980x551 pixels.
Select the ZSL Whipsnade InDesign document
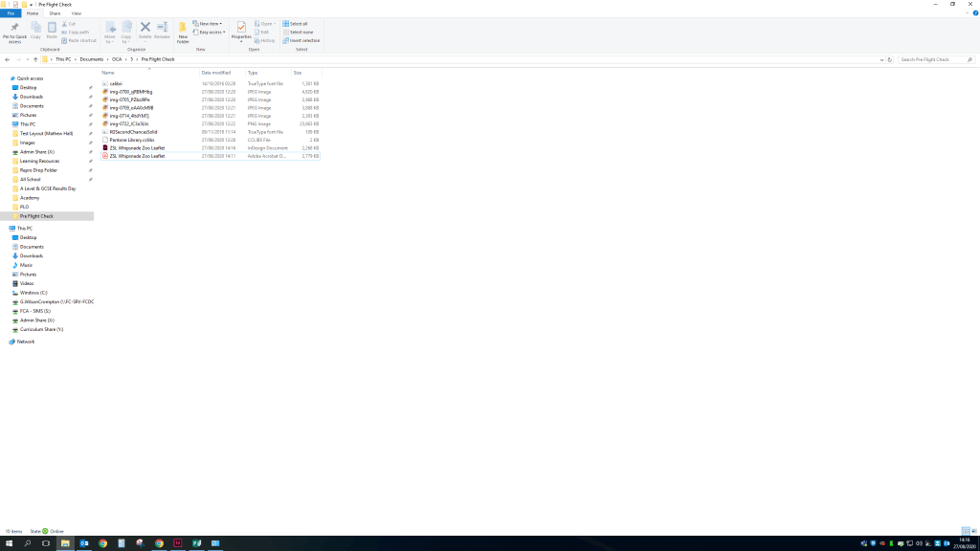[x=137, y=148]
